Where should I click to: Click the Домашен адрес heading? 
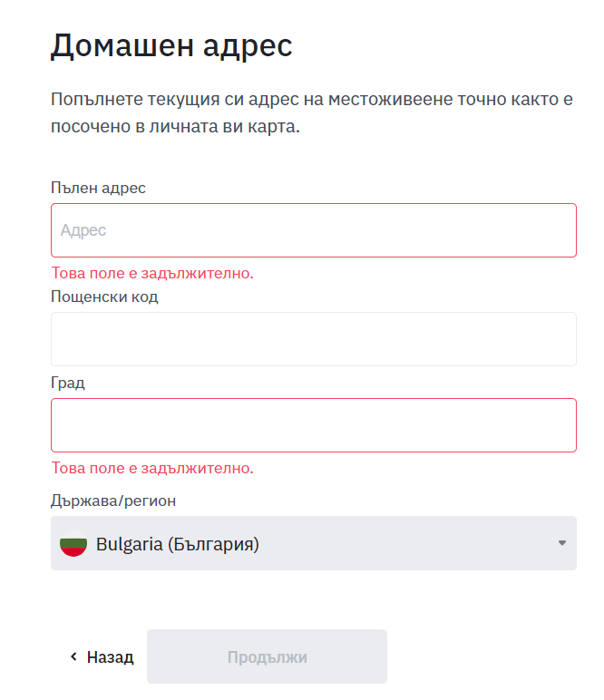tap(171, 45)
